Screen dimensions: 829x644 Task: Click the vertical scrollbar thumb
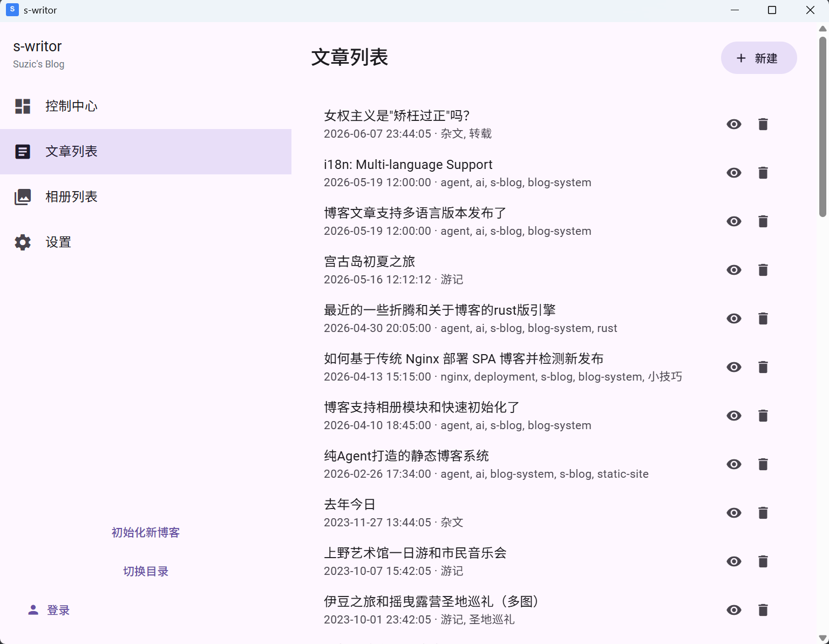(x=823, y=126)
